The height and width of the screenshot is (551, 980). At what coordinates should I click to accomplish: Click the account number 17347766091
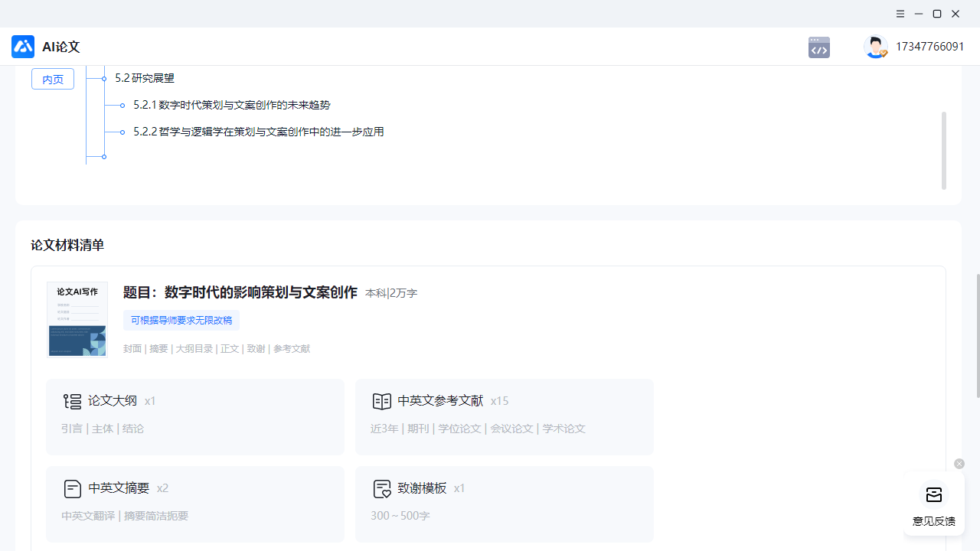(929, 47)
